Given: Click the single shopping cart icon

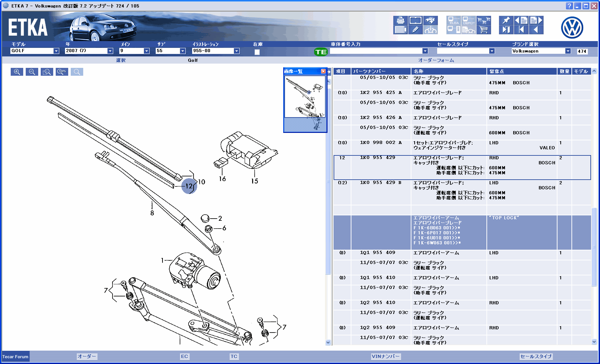Looking at the screenshot, I should 484,30.
